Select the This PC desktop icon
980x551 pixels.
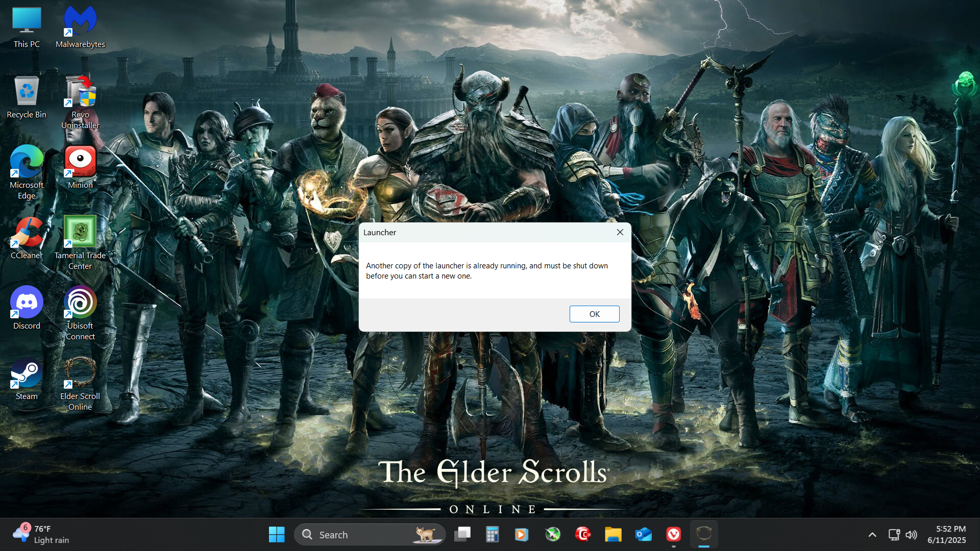pyautogui.click(x=27, y=28)
